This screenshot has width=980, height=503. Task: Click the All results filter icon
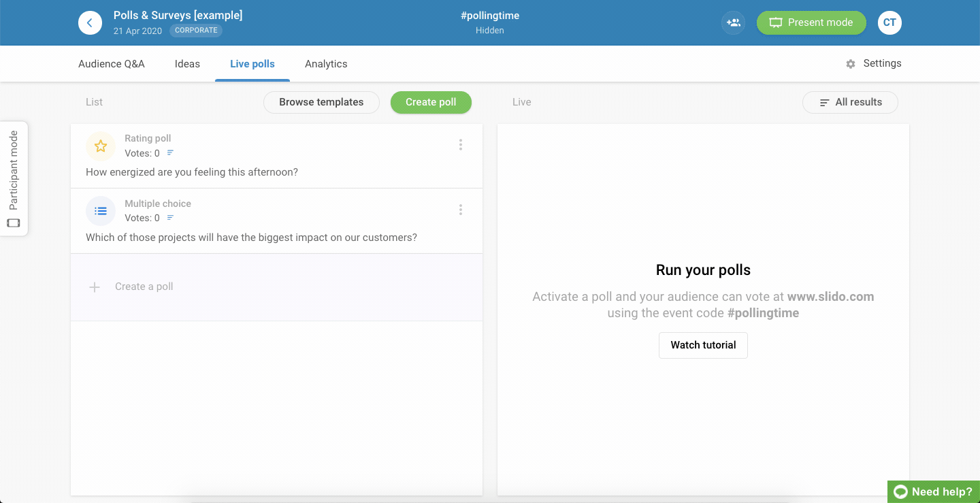tap(824, 103)
